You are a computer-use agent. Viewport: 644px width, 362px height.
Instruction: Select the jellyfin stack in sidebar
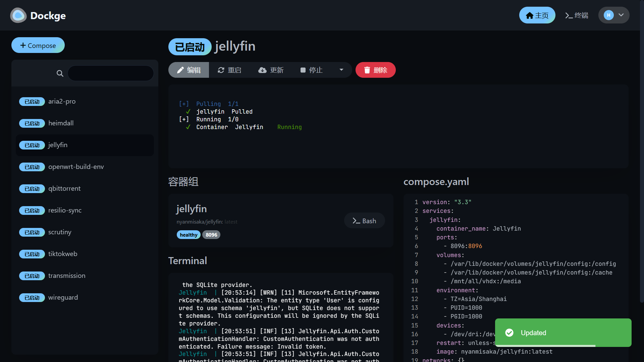pyautogui.click(x=85, y=145)
